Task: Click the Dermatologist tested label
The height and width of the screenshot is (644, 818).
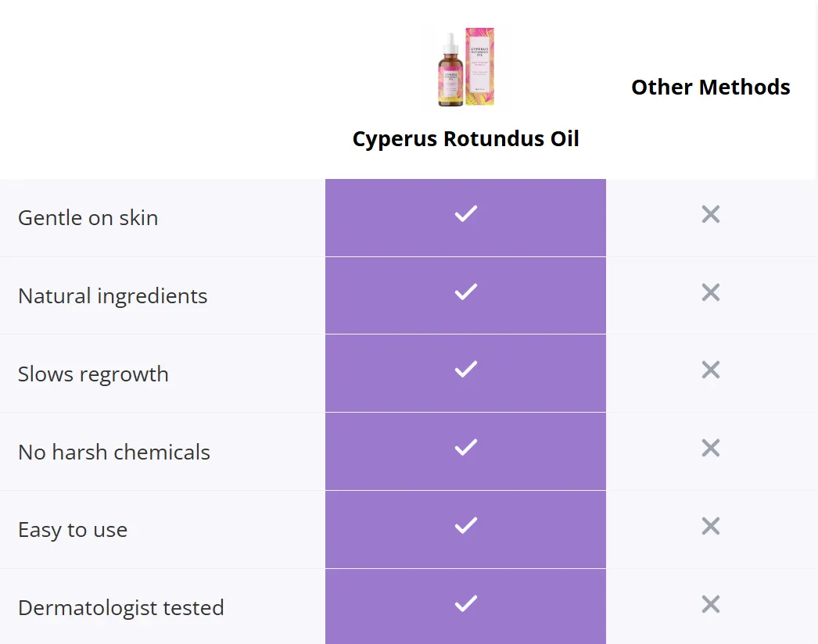Action: point(121,608)
